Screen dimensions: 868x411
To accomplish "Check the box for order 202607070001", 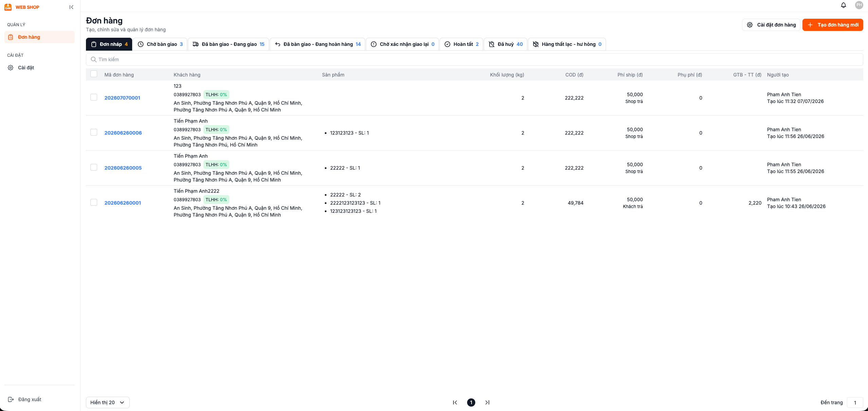I will tap(94, 97).
